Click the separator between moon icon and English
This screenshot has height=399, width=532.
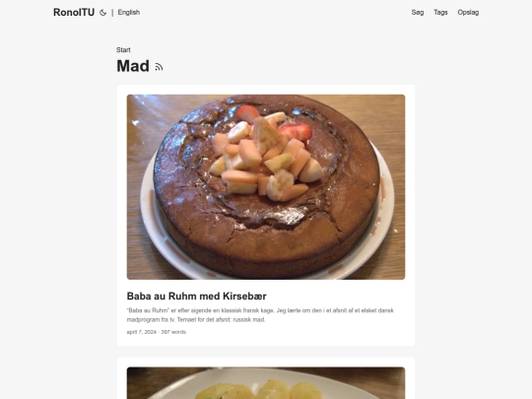(x=112, y=13)
